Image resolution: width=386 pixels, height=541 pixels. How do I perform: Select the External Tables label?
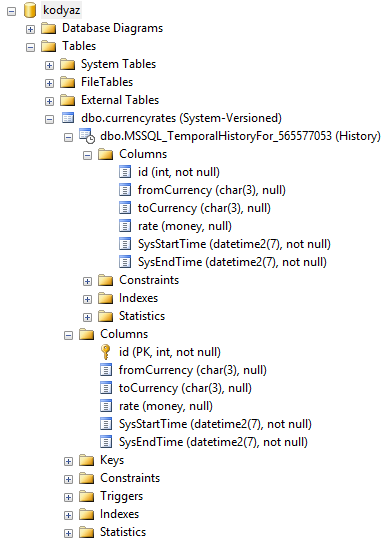pyautogui.click(x=120, y=100)
